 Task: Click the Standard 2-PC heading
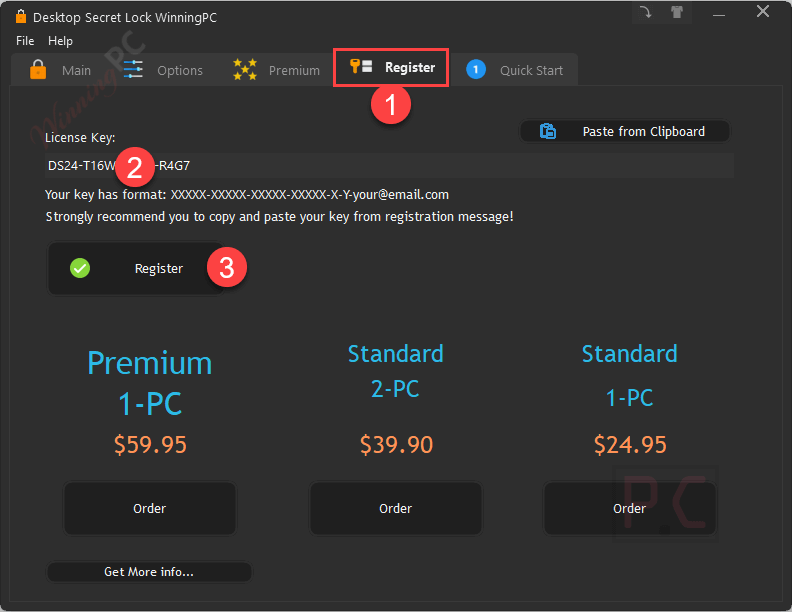[395, 371]
